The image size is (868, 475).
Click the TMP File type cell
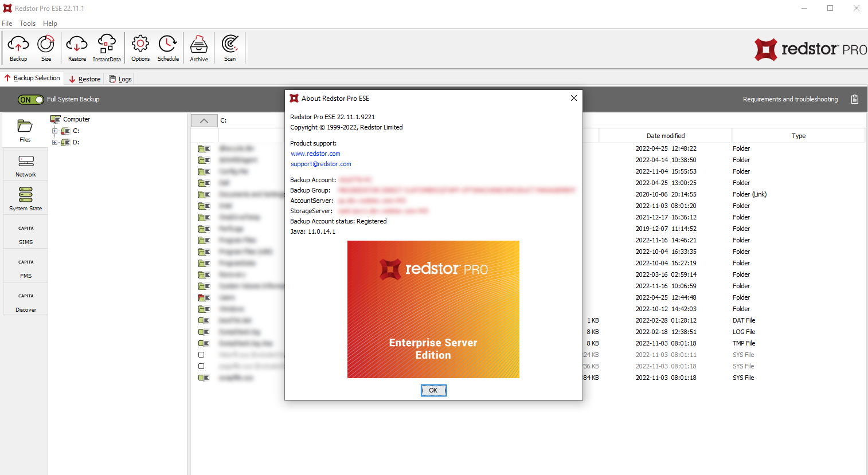(x=744, y=343)
